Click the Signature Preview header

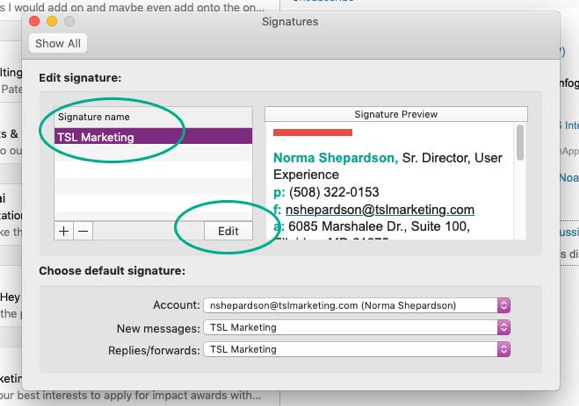coord(396,114)
